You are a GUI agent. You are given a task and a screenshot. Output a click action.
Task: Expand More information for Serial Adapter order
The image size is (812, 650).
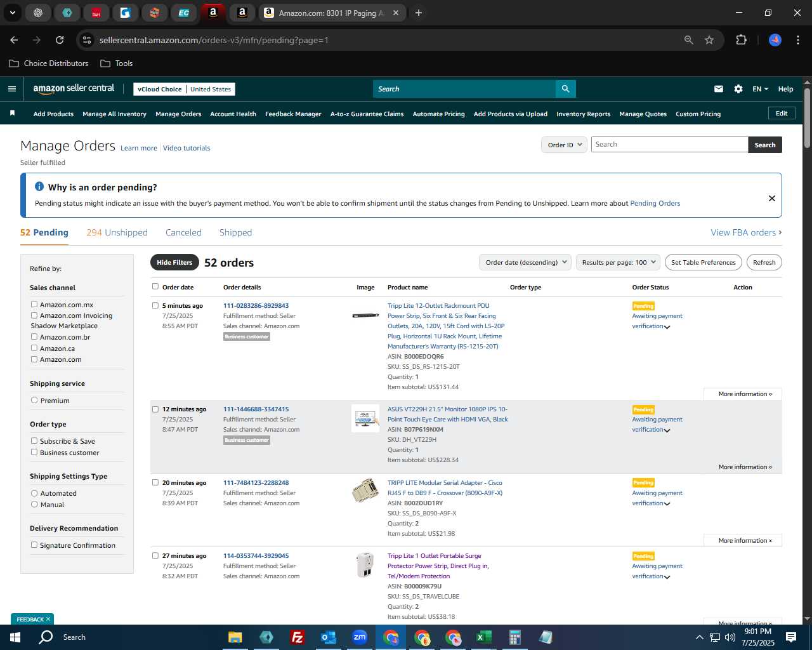coord(745,540)
